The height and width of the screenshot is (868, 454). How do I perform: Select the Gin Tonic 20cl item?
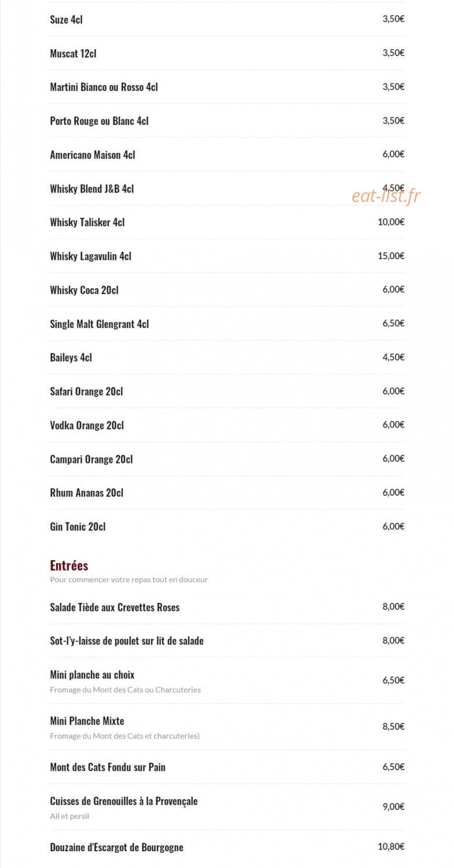click(x=78, y=527)
